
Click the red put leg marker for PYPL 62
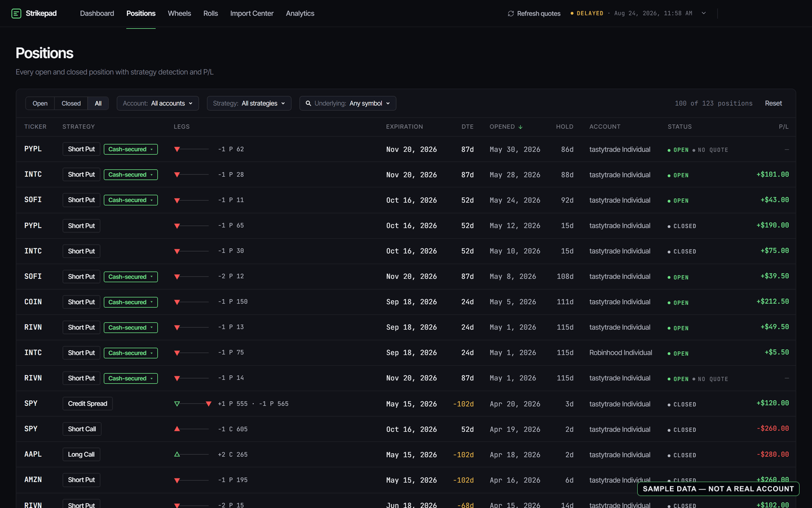point(177,150)
